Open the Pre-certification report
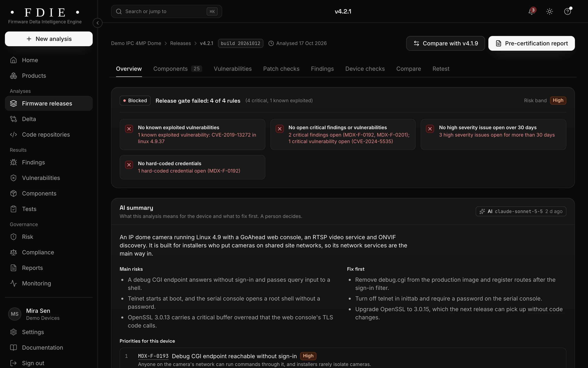The image size is (588, 368). (531, 43)
